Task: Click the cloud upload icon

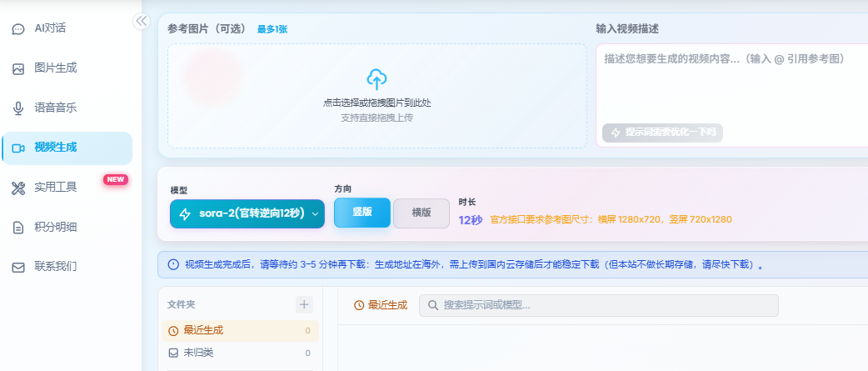Action: click(377, 80)
